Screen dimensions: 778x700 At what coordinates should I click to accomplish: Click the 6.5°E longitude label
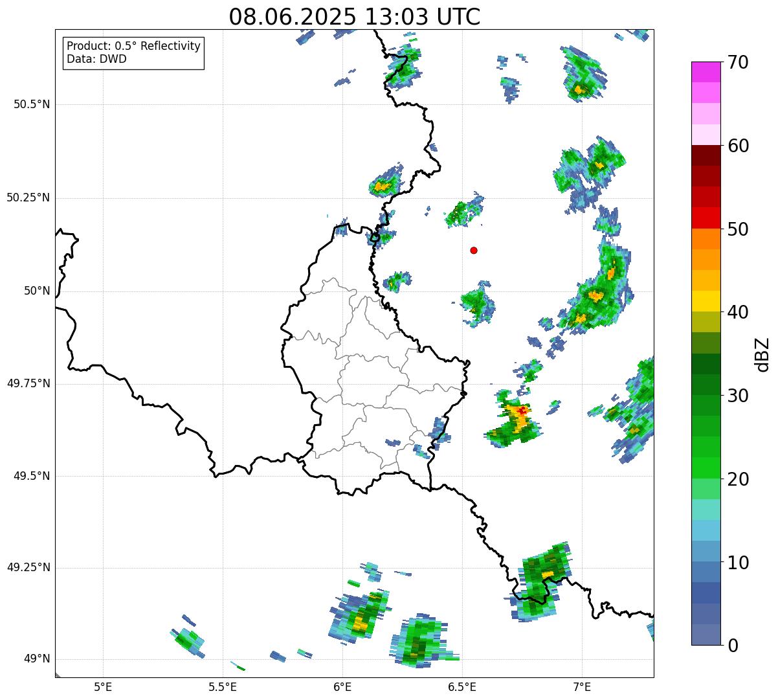462,686
